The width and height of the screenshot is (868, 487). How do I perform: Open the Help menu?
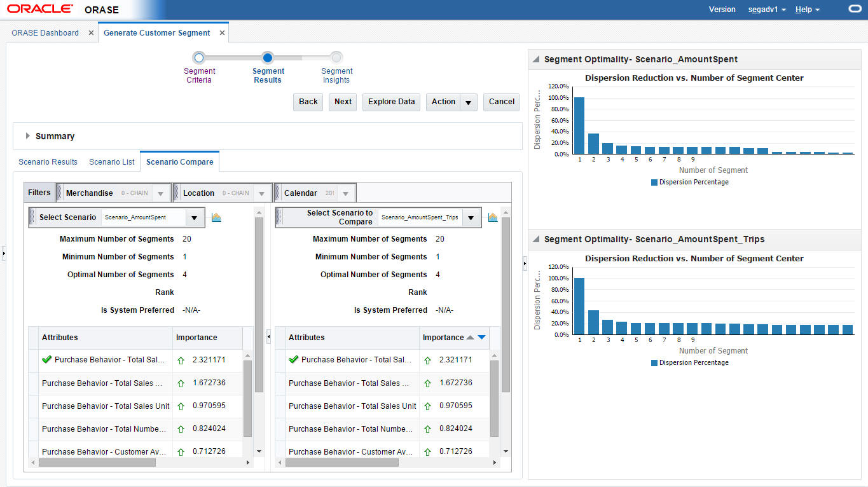(x=807, y=10)
